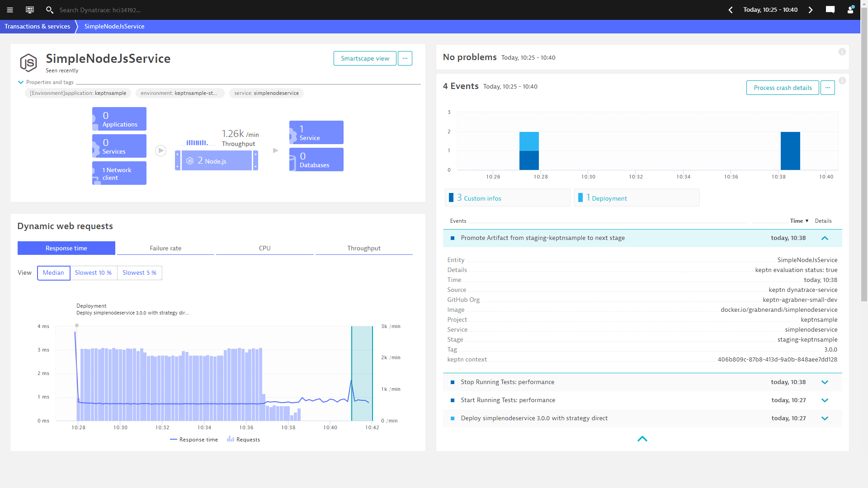This screenshot has width=868, height=488.
Task: Click the Node.js service logo icon
Action: click(x=28, y=62)
